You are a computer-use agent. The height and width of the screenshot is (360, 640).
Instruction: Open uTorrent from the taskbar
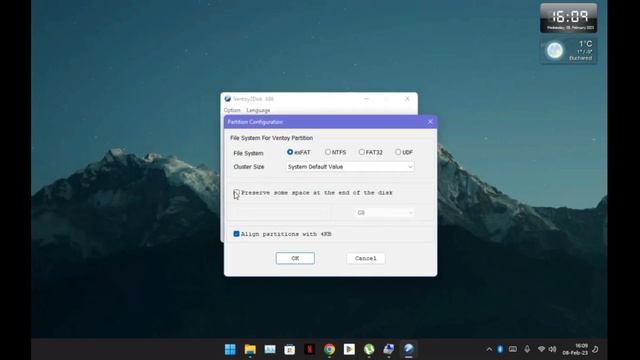pyautogui.click(x=369, y=349)
